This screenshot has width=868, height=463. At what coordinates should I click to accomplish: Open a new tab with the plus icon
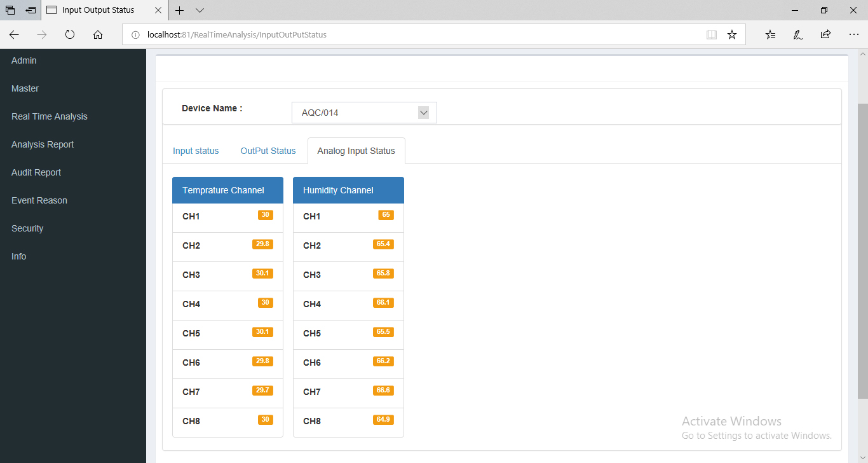coord(180,10)
